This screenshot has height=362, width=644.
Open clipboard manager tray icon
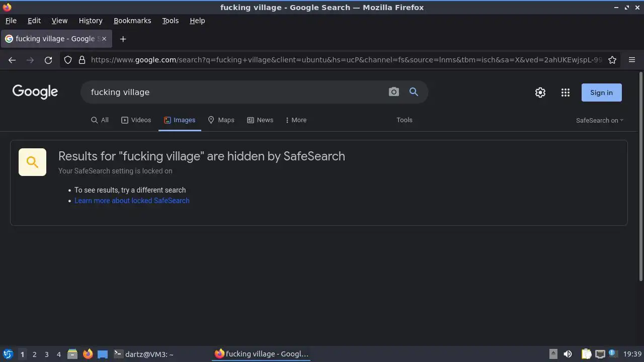(x=586, y=354)
